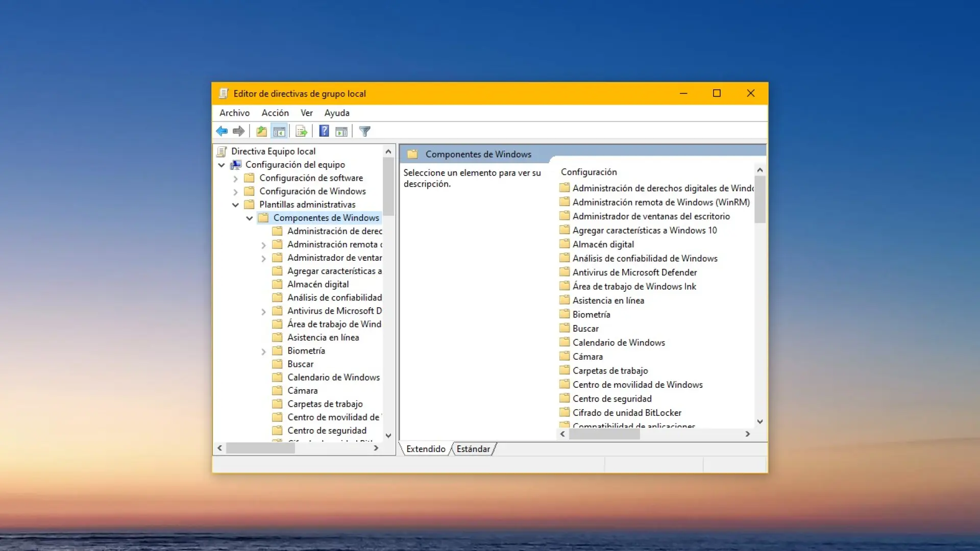This screenshot has height=551, width=980.
Task: Expand the Biometría tree node
Action: [263, 352]
